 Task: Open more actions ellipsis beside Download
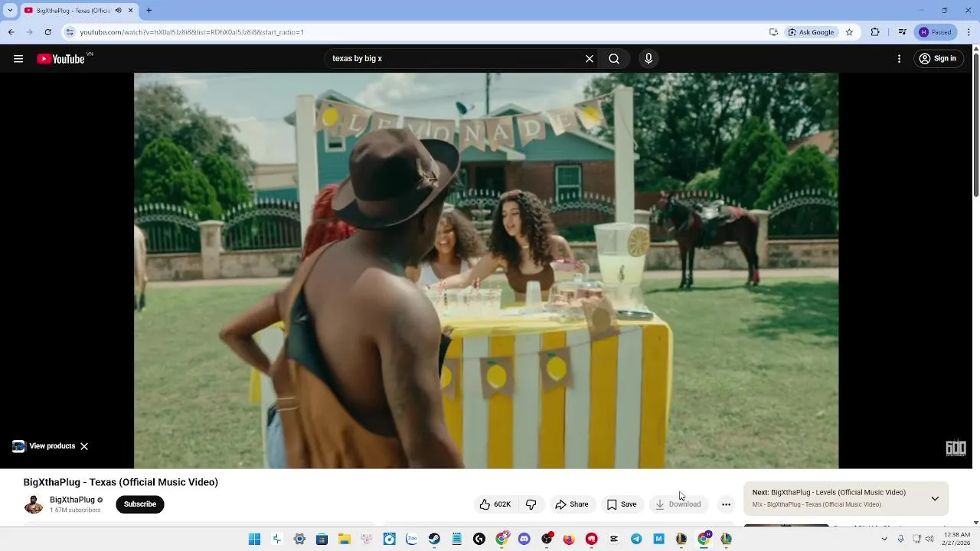point(726,504)
